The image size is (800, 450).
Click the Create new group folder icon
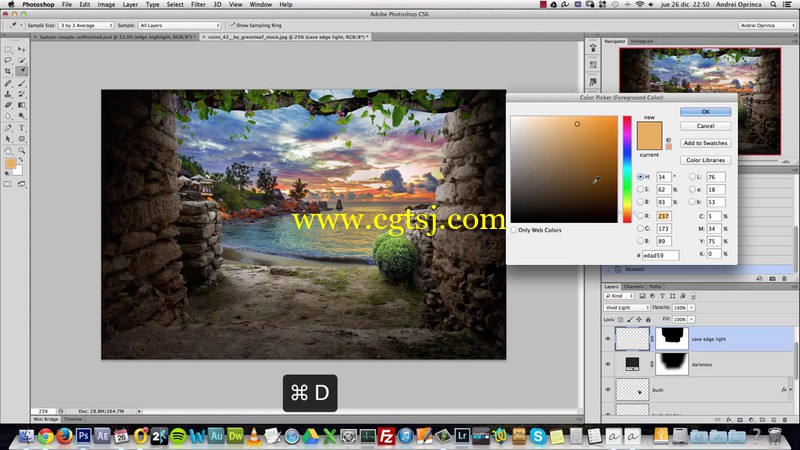tap(763, 420)
